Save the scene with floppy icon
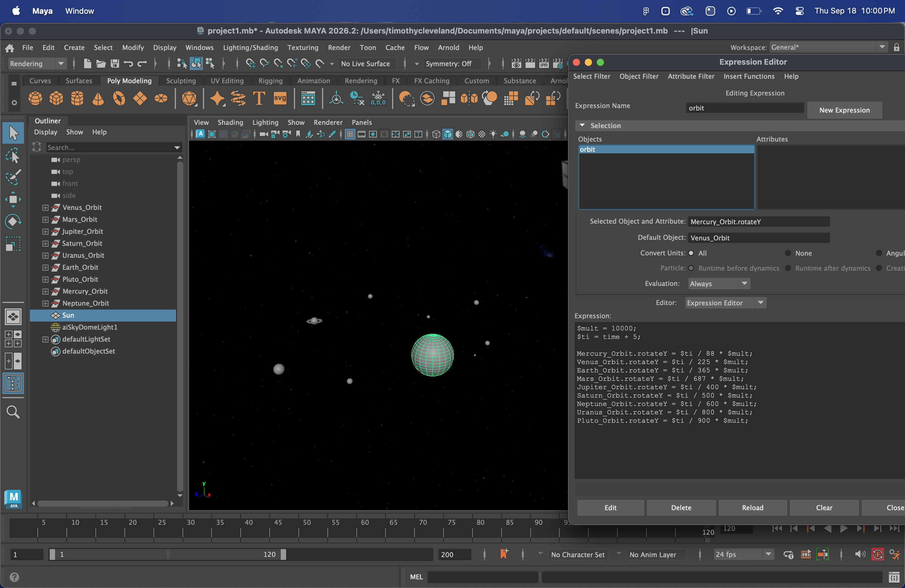The width and height of the screenshot is (905, 588). click(x=114, y=63)
